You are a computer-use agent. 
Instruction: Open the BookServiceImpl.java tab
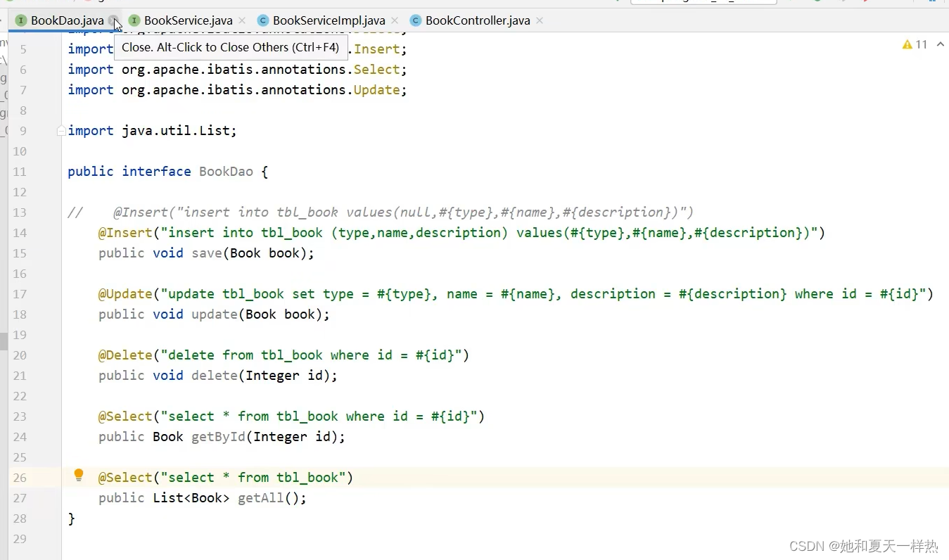(329, 20)
